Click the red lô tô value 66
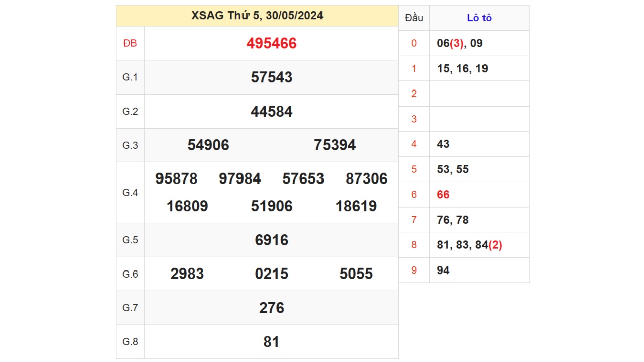Viewport: 644px width, 362px height. [443, 195]
